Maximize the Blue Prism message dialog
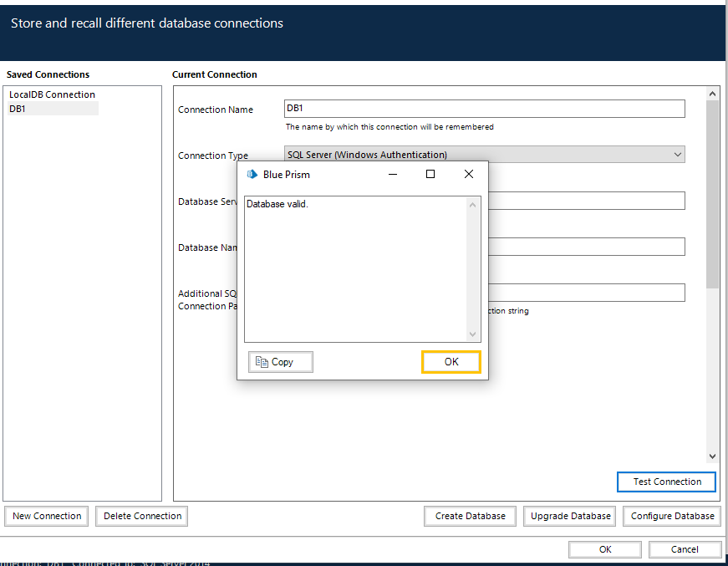The height and width of the screenshot is (566, 728). click(430, 174)
